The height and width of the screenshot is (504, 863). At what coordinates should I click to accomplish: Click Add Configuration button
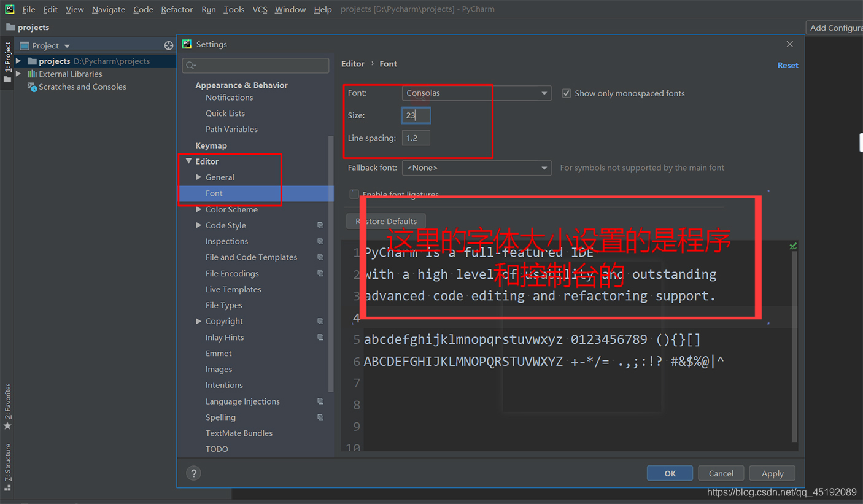(835, 28)
